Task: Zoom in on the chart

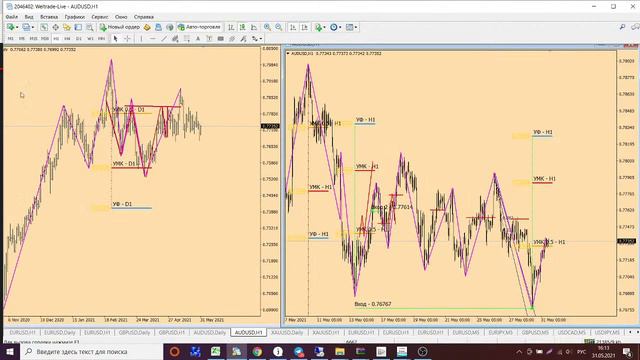Action: [x=267, y=27]
